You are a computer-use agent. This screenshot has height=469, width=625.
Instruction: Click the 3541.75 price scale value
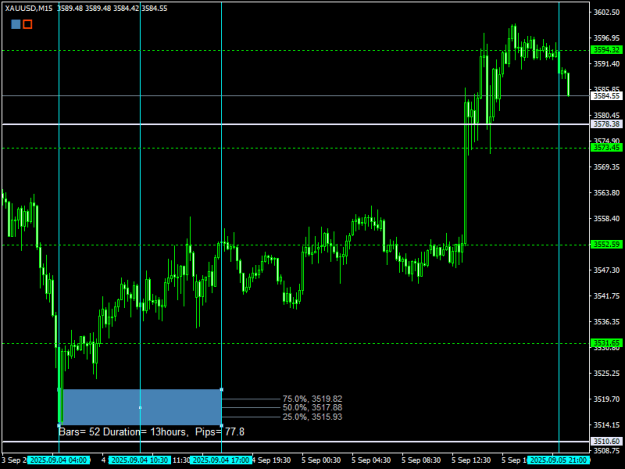coord(607,296)
